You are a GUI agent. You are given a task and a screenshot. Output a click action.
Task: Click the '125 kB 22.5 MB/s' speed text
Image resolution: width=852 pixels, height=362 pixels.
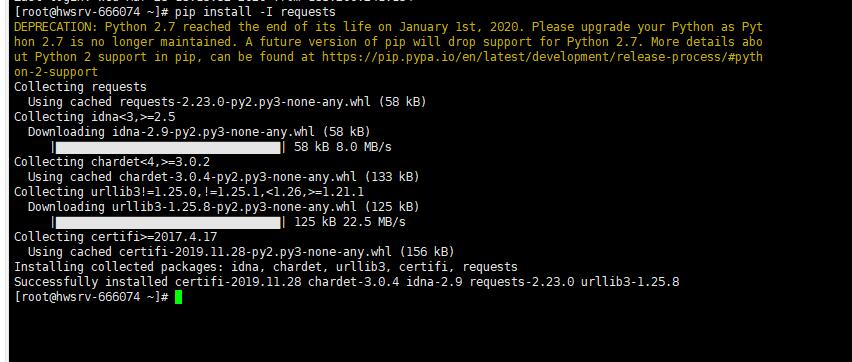pos(349,222)
